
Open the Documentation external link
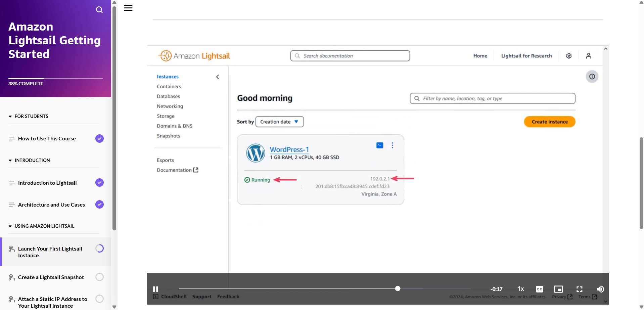(177, 170)
